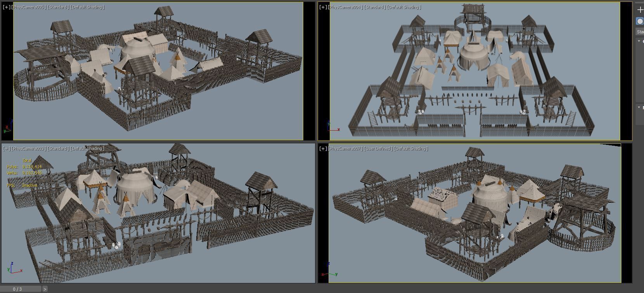Viewport: 644px width, 293px height.
Task: Click the next frame arrow beside time slider
Action: tap(45, 289)
